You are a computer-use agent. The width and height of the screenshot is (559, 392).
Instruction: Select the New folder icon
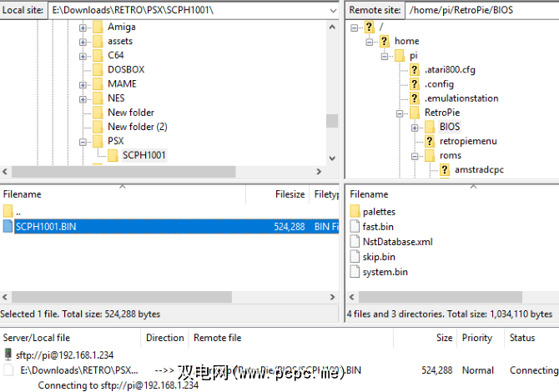[x=98, y=113]
